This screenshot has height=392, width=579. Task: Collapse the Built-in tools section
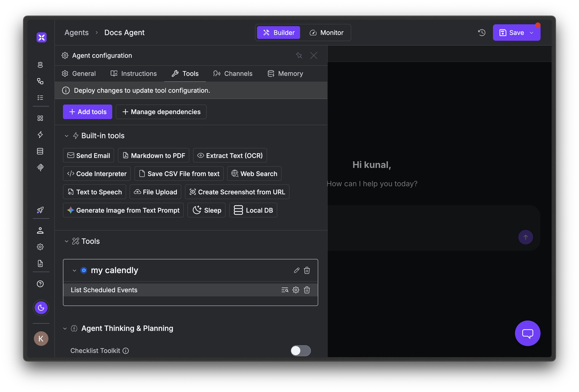[x=67, y=136]
